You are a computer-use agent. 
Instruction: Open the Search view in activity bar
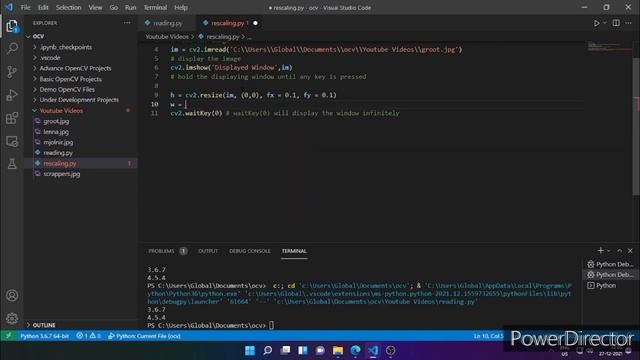(12, 49)
